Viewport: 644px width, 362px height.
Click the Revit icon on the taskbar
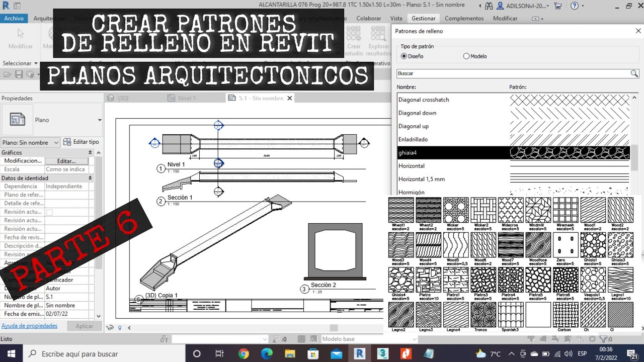(359, 353)
